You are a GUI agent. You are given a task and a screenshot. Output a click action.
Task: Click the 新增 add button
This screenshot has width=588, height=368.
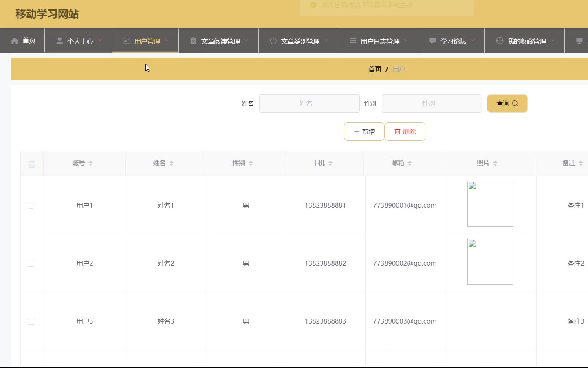pyautogui.click(x=364, y=131)
